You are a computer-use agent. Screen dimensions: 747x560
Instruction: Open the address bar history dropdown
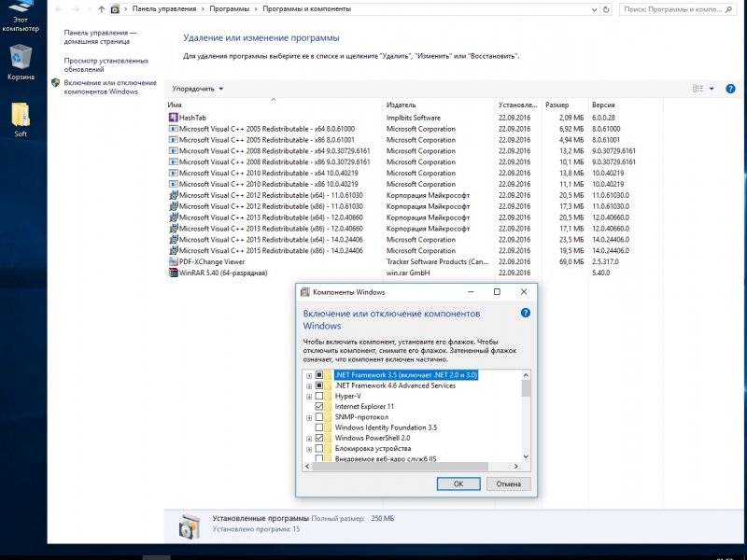pos(595,9)
